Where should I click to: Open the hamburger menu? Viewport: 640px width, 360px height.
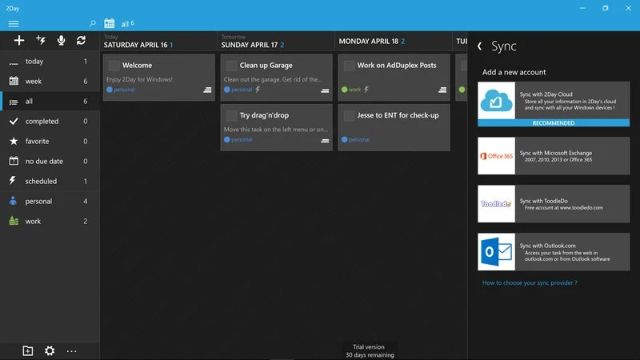(x=13, y=24)
